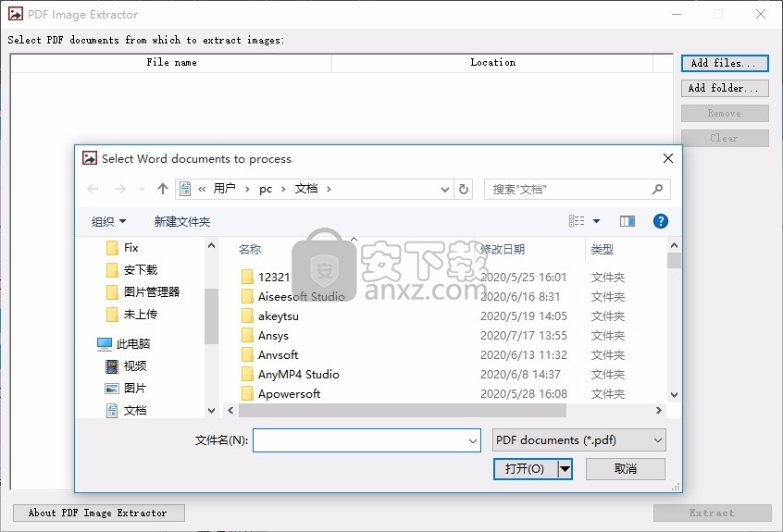The image size is (783, 532).
Task: Expand the pc breadcrumb chevron
Action: pyautogui.click(x=283, y=189)
